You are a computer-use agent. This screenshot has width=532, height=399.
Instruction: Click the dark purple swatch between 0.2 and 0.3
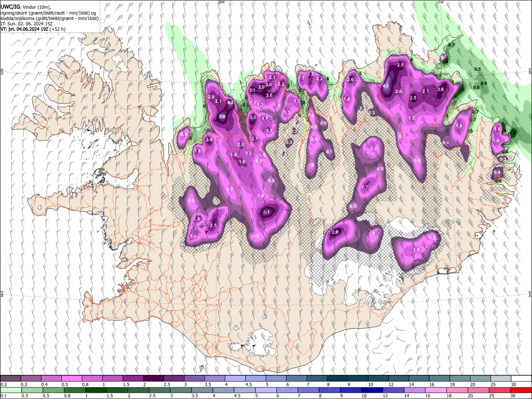(x=10, y=379)
